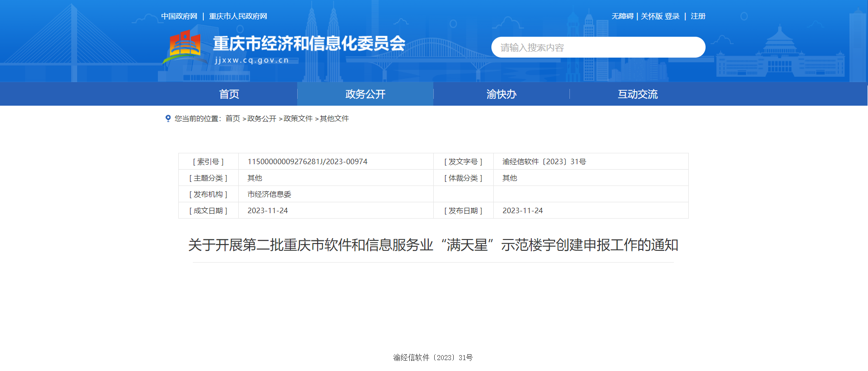Open the 渝快办 navigation tab

click(501, 94)
